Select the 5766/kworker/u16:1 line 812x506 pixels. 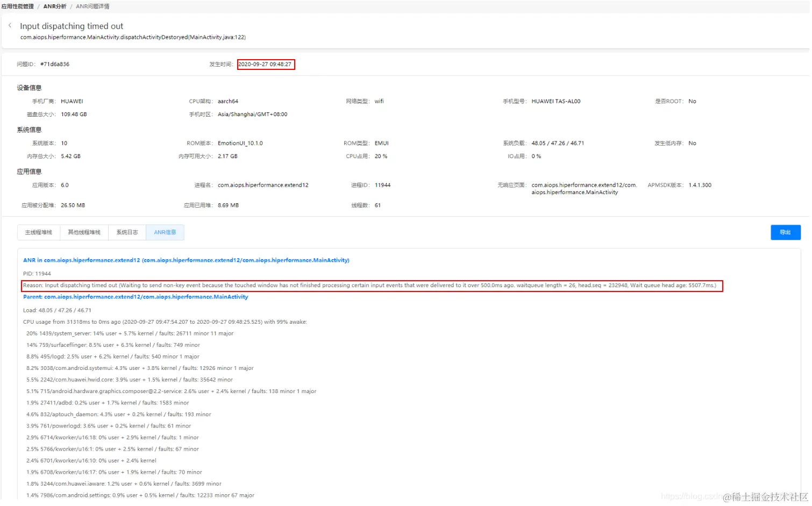tap(112, 449)
